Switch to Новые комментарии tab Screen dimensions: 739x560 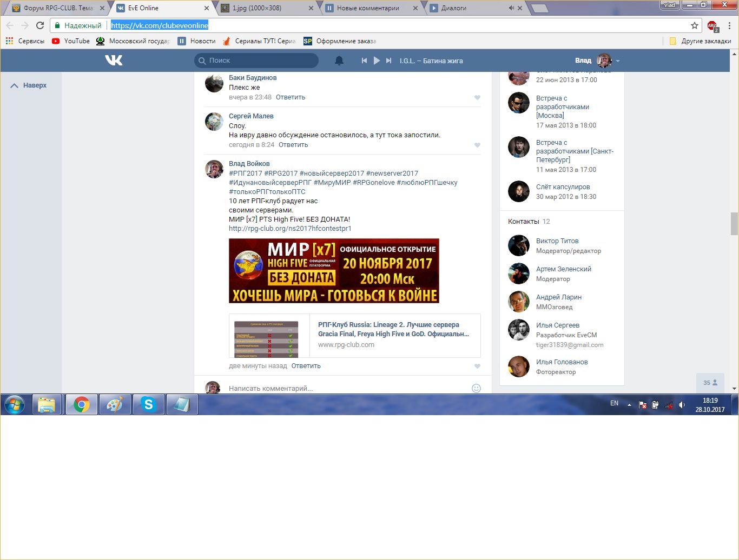click(372, 8)
